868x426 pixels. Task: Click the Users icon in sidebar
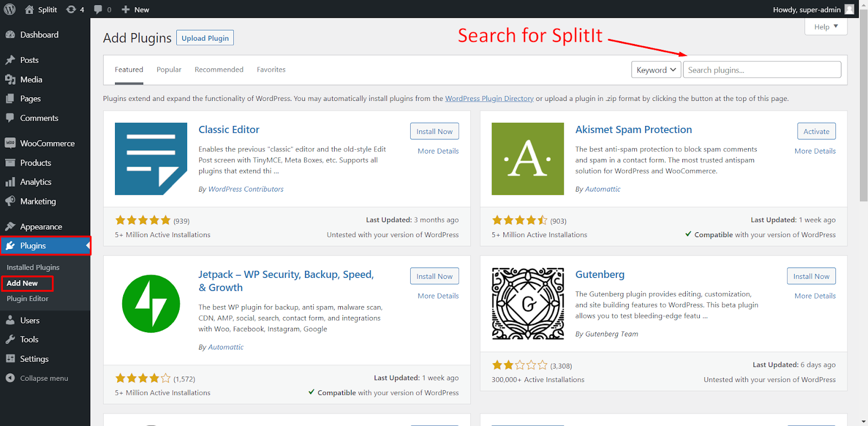click(x=10, y=320)
